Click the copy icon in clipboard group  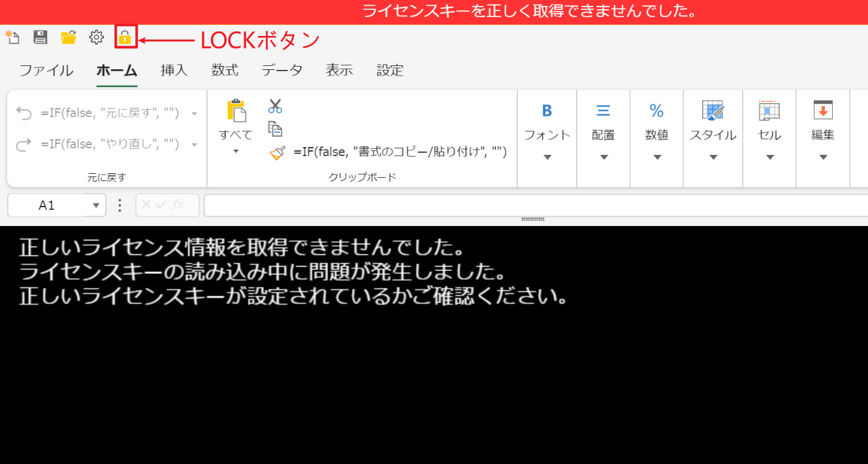(276, 129)
